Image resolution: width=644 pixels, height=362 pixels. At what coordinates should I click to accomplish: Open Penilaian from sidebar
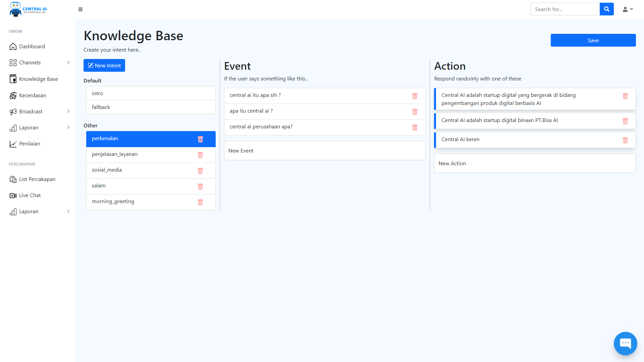30,144
